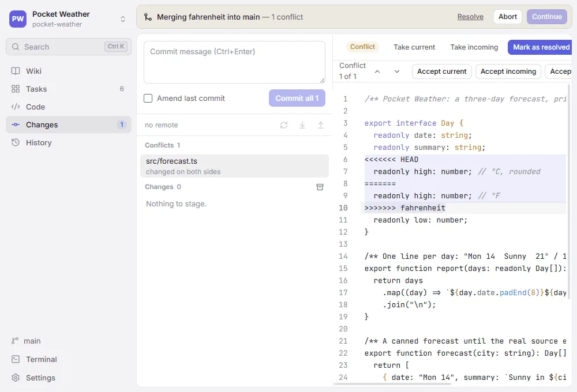Click line number 15 in the gutter
The image size is (577, 392).
click(x=343, y=269)
